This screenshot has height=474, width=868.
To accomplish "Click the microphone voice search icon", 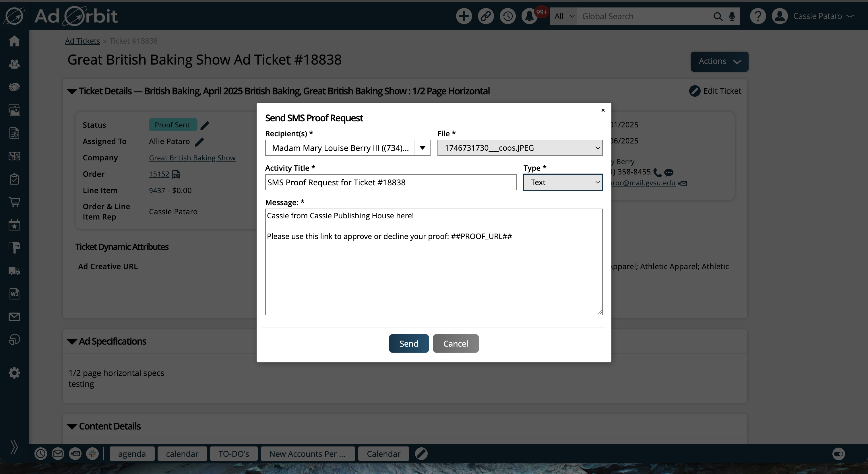I will click(x=732, y=17).
